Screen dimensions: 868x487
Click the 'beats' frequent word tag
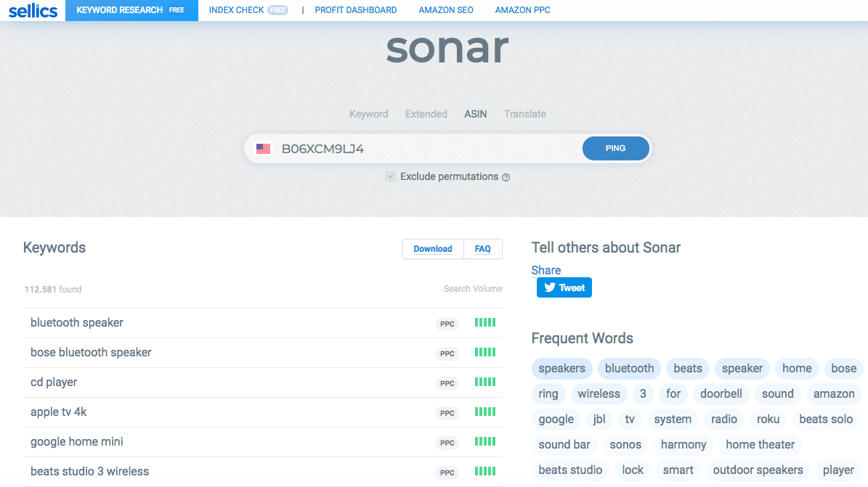(x=688, y=369)
